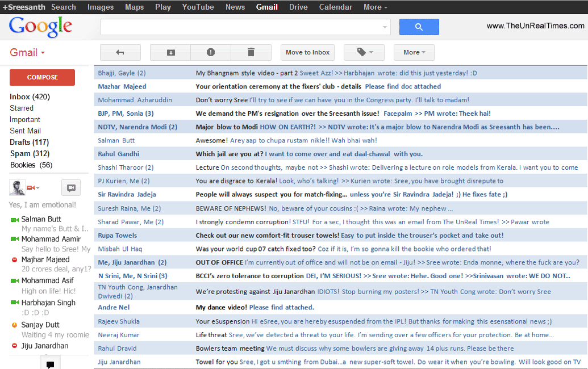Viewport: 588px width, 369px height.
Task: Expand the search options dropdown arrow
Action: click(385, 27)
